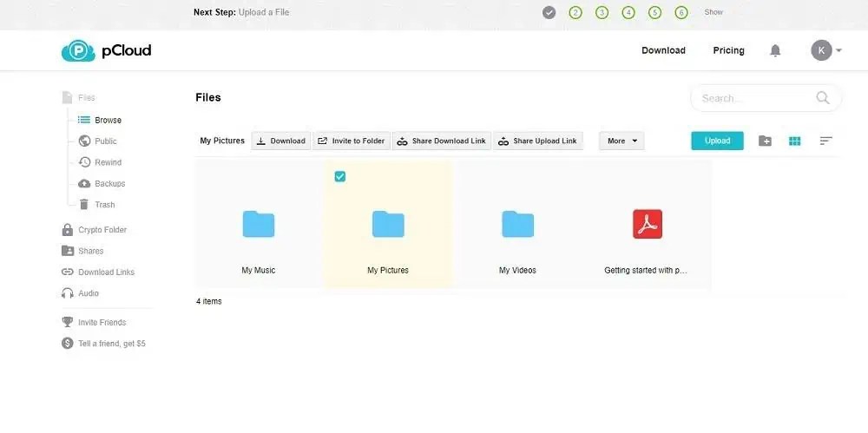Open Pricing in the top navigation

728,50
